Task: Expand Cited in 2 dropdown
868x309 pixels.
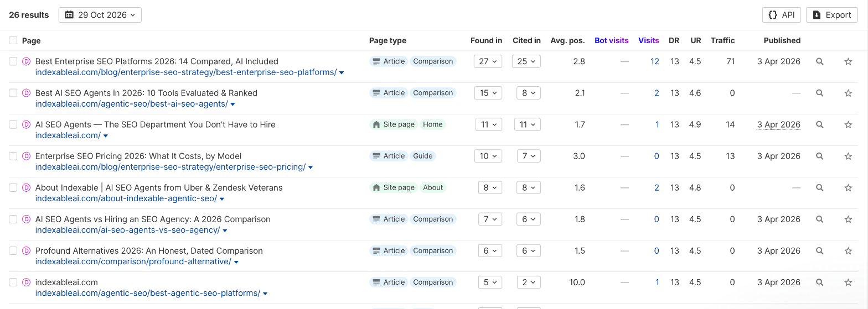Action: tap(529, 282)
